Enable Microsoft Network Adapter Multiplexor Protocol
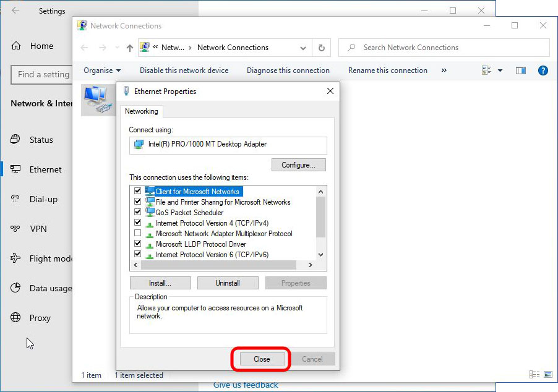Viewport: 558px width, 392px height. coord(137,234)
